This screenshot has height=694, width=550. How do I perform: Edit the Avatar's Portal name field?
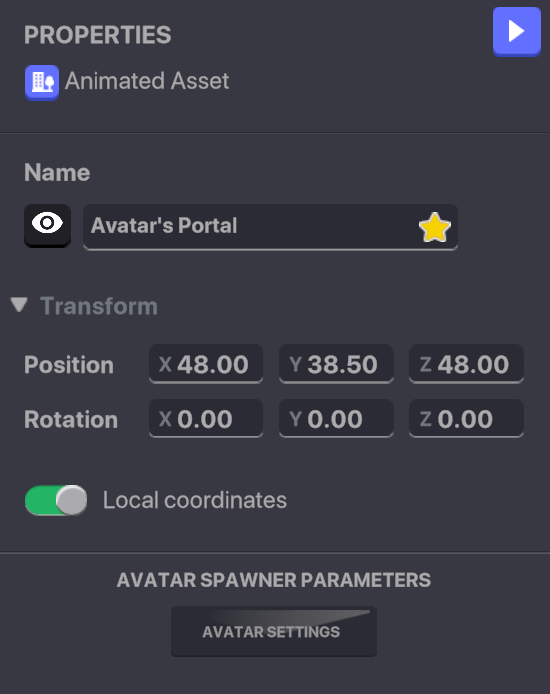(270, 227)
